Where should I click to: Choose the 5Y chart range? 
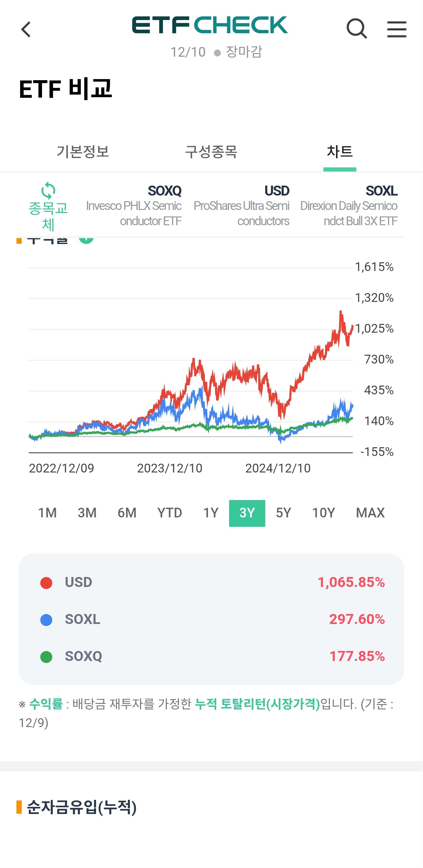tap(283, 513)
